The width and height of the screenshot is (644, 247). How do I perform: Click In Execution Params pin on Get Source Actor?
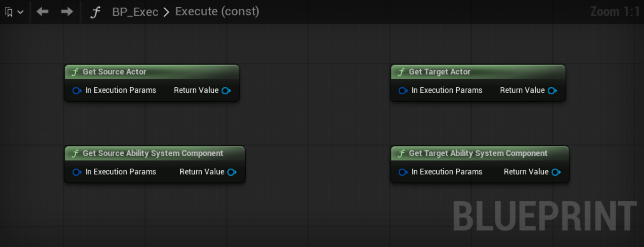[77, 91]
